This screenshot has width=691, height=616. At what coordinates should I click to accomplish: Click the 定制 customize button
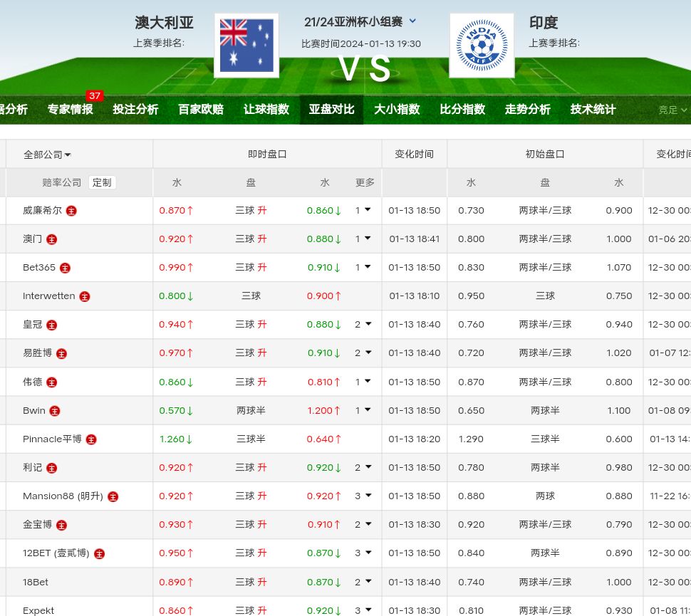[102, 182]
